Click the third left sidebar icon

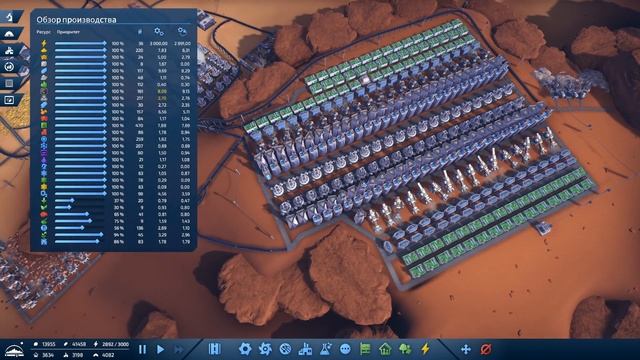click(x=10, y=51)
